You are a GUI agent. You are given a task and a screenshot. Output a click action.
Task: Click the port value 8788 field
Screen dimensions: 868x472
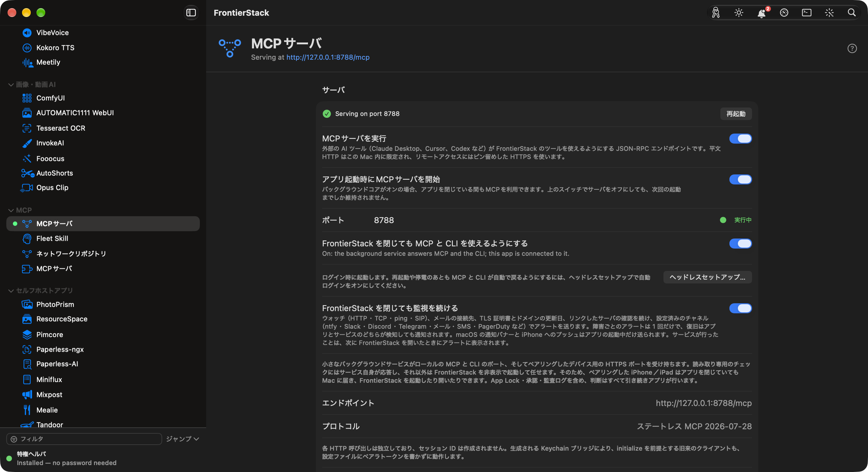pyautogui.click(x=384, y=220)
